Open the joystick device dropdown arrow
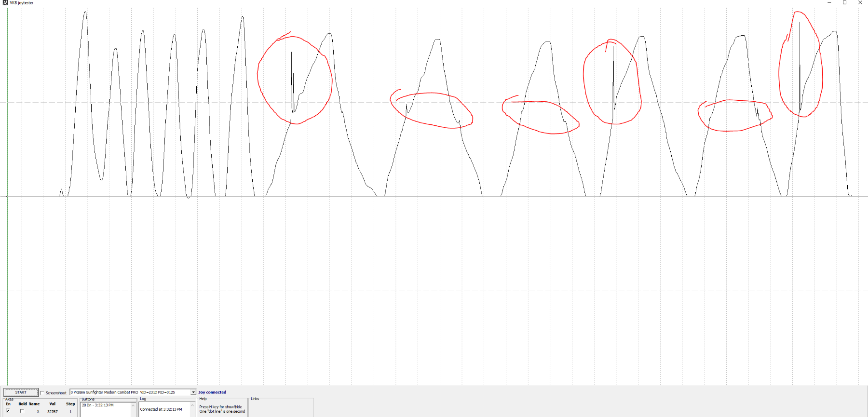Image resolution: width=868 pixels, height=417 pixels. click(x=193, y=392)
